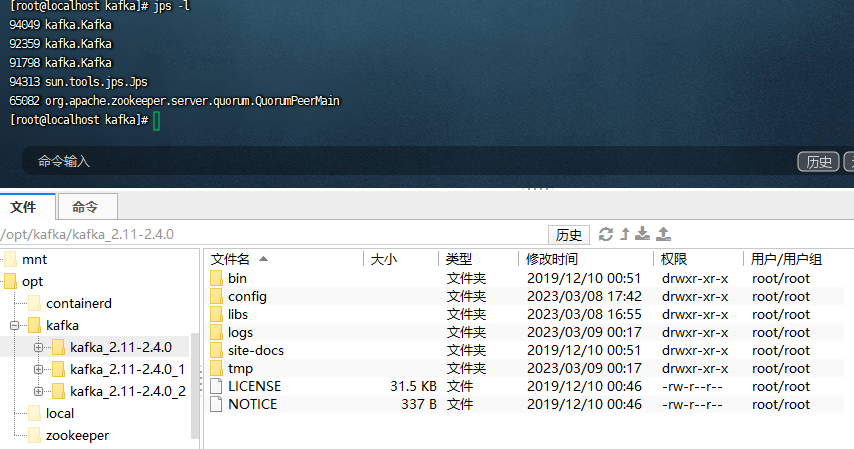The image size is (854, 449).
Task: Expand the kafka_2.11-2.4.0_2 tree node
Action: click(38, 391)
